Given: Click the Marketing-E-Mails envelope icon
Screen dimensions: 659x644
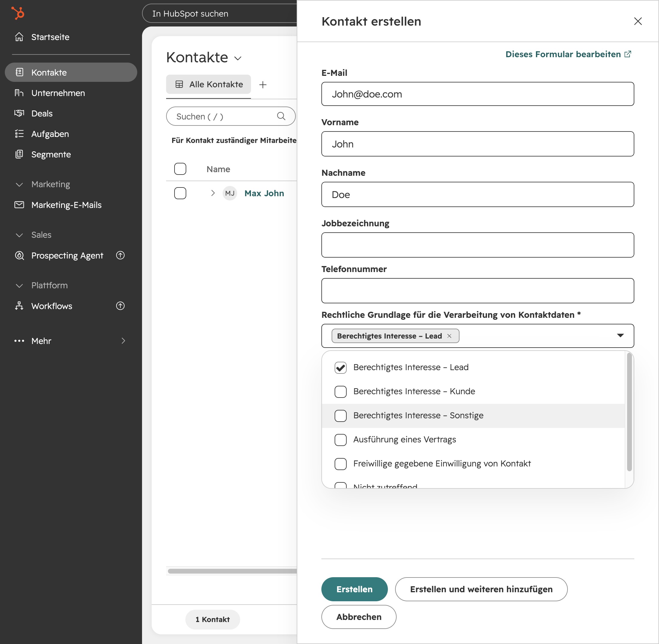Looking at the screenshot, I should (19, 205).
